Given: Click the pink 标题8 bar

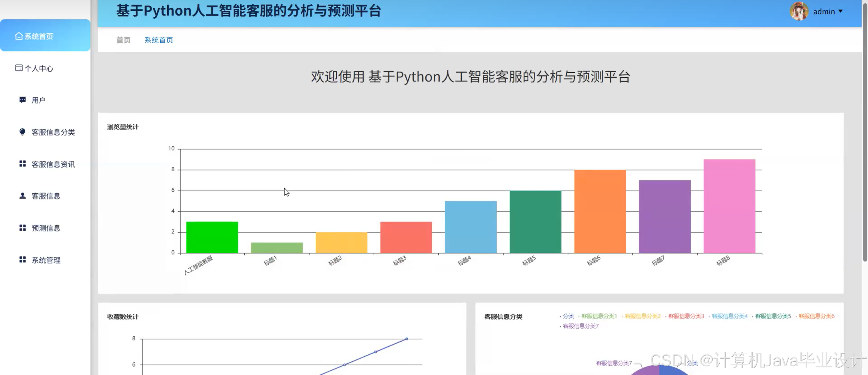Looking at the screenshot, I should [x=730, y=206].
